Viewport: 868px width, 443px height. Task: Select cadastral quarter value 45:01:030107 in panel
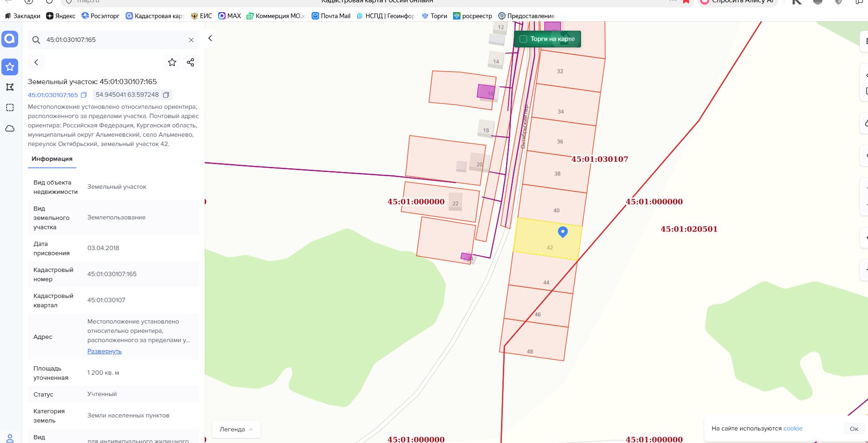point(106,300)
